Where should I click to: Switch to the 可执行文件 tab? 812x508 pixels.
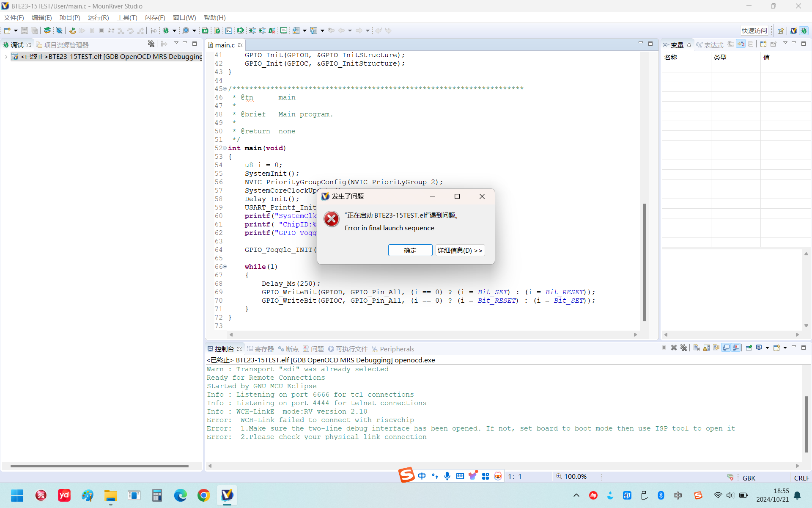click(x=348, y=349)
